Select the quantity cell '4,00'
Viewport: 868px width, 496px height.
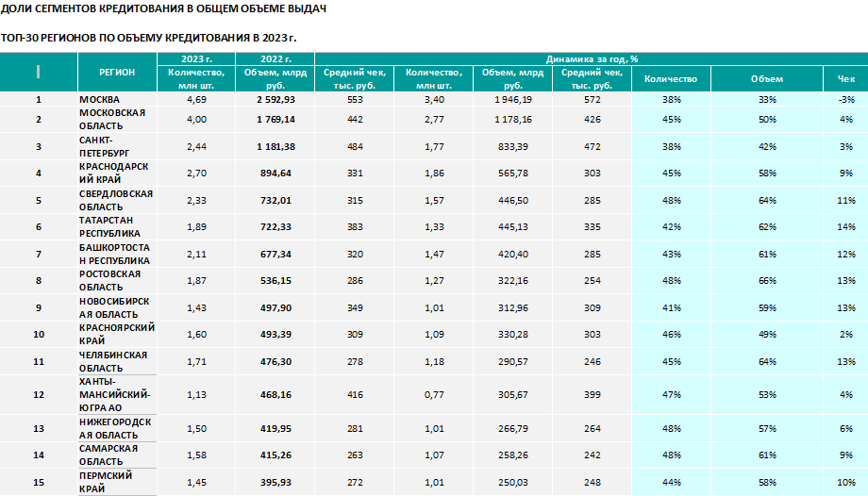[x=196, y=120]
